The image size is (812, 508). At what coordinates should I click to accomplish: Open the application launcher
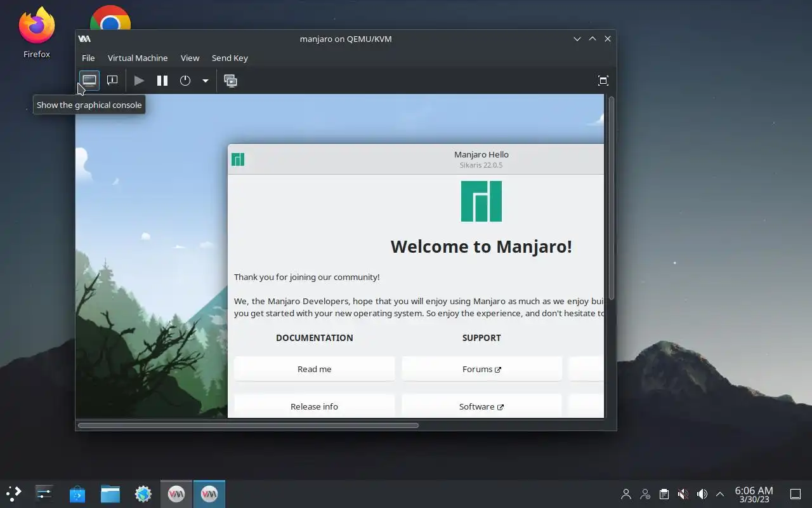click(x=13, y=494)
